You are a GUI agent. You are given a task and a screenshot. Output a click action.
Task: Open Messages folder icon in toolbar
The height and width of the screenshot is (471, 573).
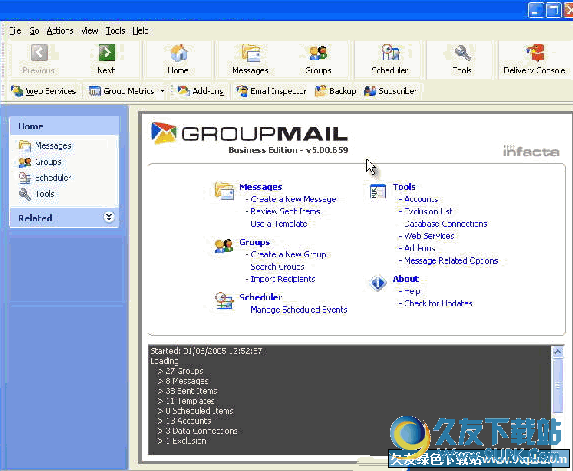pos(250,53)
